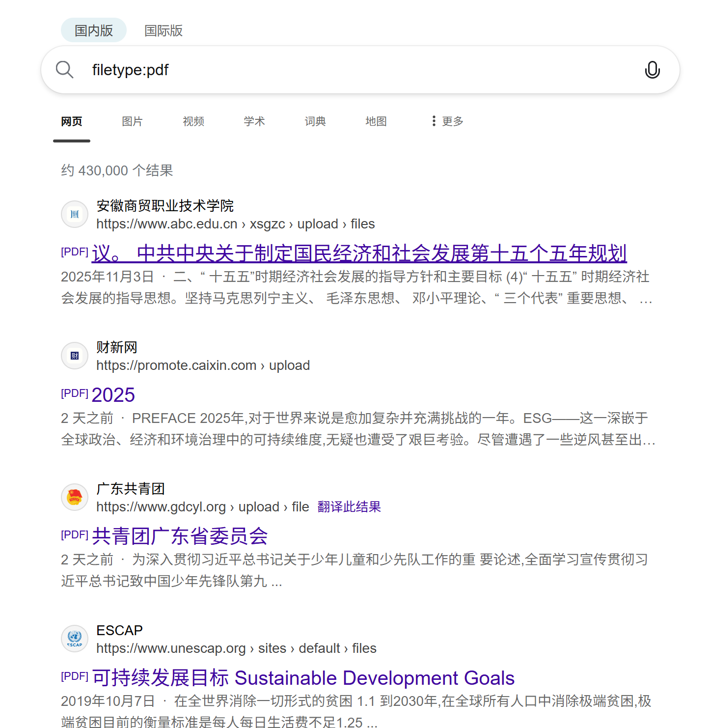Click the ESCAP site favicon
Screen dimensions: 710x728
click(x=75, y=639)
